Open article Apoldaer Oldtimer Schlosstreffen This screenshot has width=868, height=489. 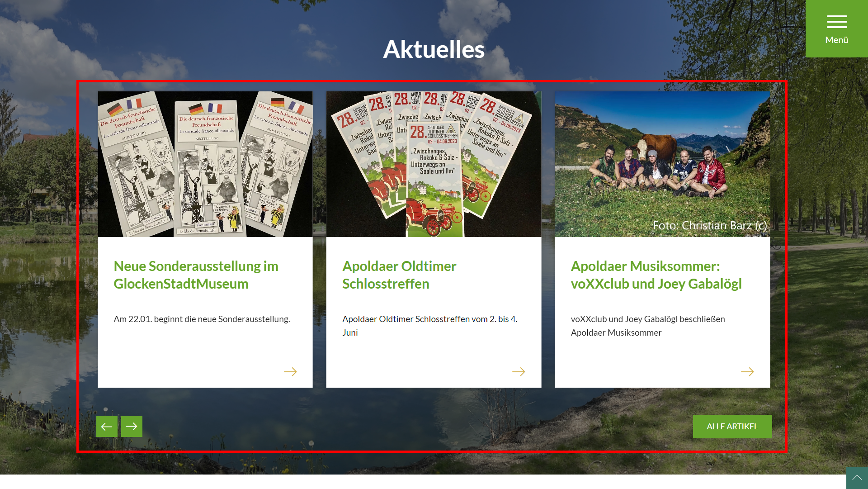coord(399,275)
